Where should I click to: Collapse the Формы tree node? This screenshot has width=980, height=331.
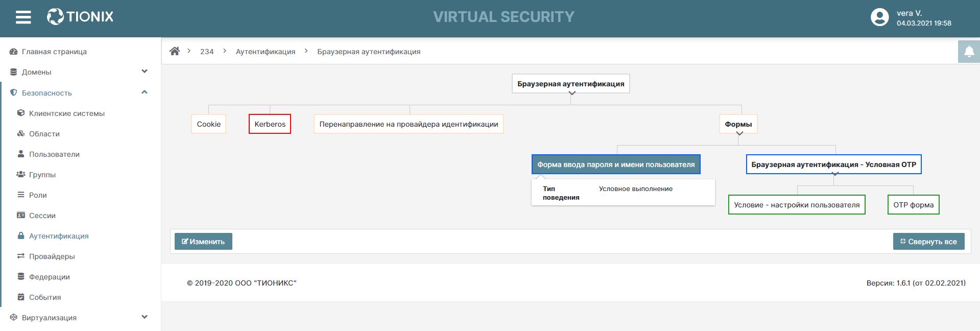tap(739, 133)
